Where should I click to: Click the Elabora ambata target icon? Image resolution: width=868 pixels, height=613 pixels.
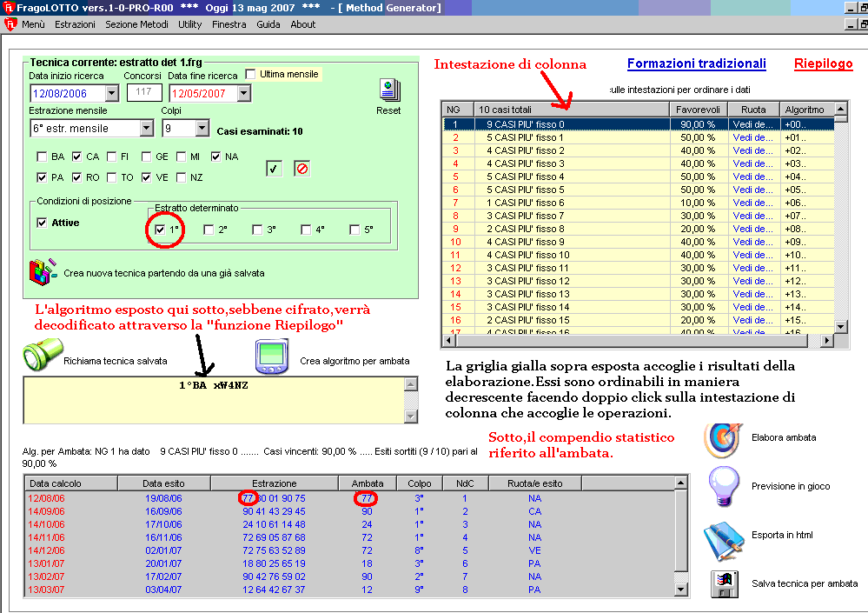point(721,437)
